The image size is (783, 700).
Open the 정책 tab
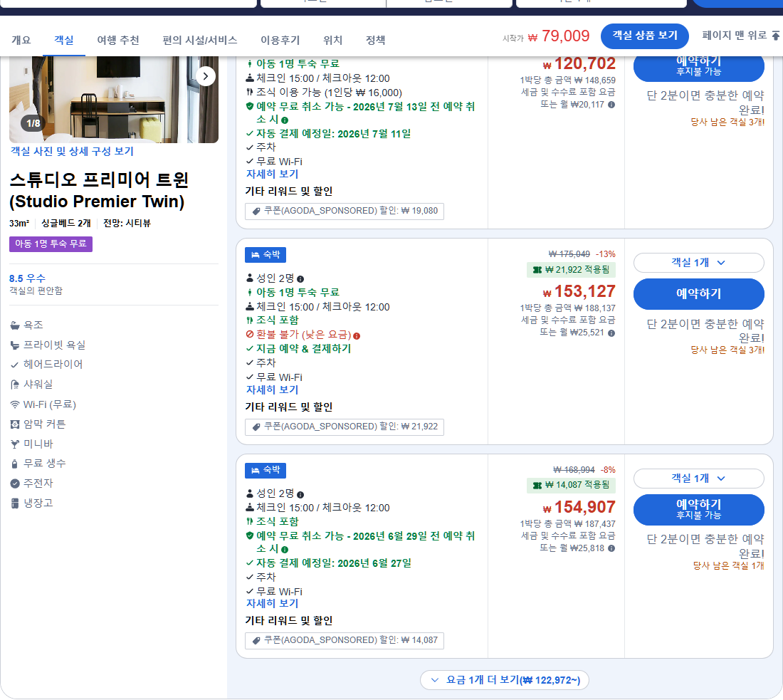click(x=376, y=40)
